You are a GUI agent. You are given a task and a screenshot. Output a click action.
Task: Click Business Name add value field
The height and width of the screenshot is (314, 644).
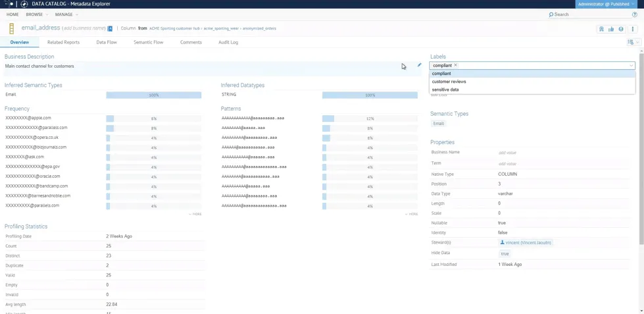(507, 153)
